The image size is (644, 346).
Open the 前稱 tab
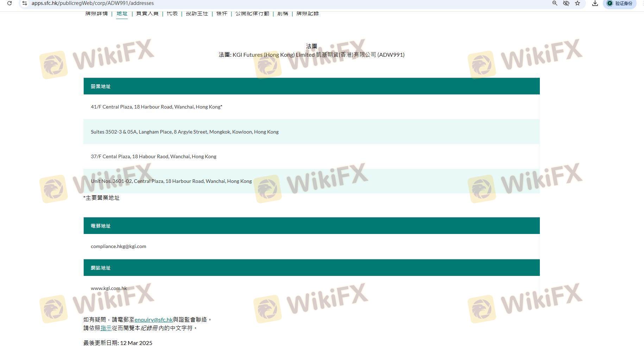(283, 13)
